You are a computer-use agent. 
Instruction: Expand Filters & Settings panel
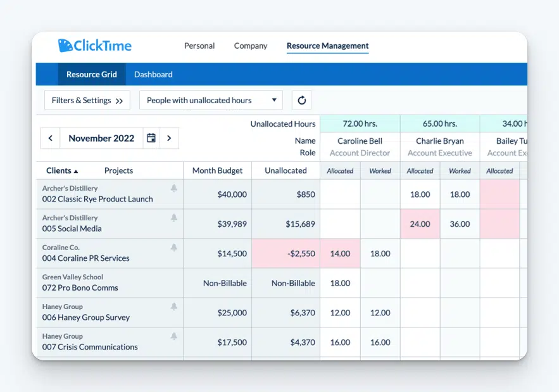(87, 100)
